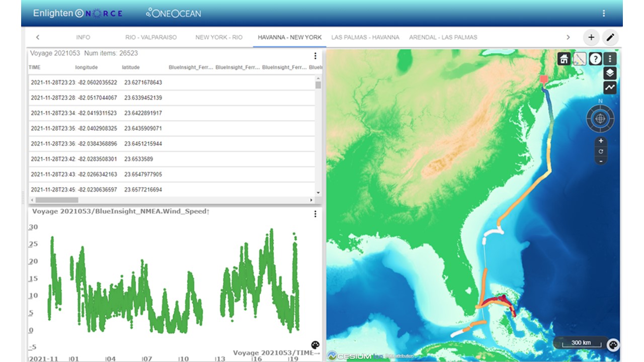
Task: Click the map home view icon
Action: [564, 59]
